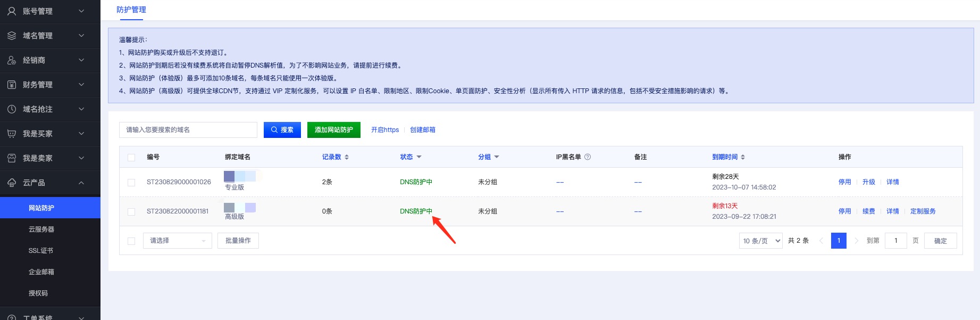Click the 我是买家 cart icon

coord(12,134)
